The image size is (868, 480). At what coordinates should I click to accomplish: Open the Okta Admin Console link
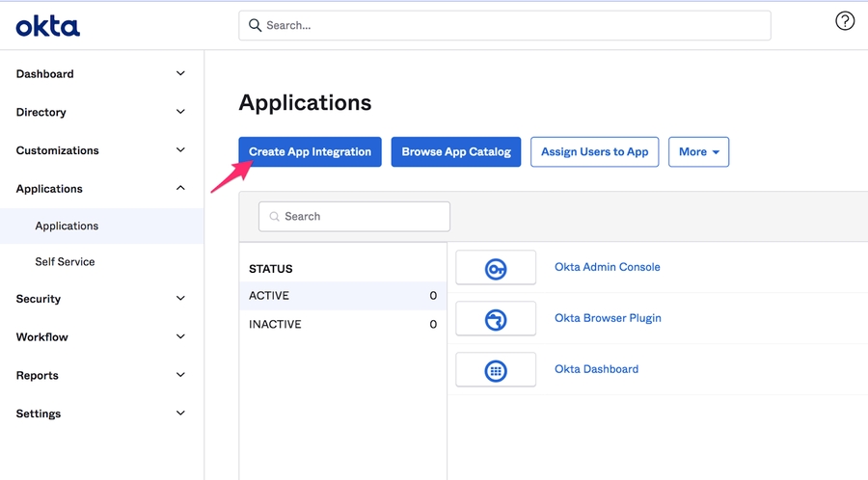click(607, 267)
